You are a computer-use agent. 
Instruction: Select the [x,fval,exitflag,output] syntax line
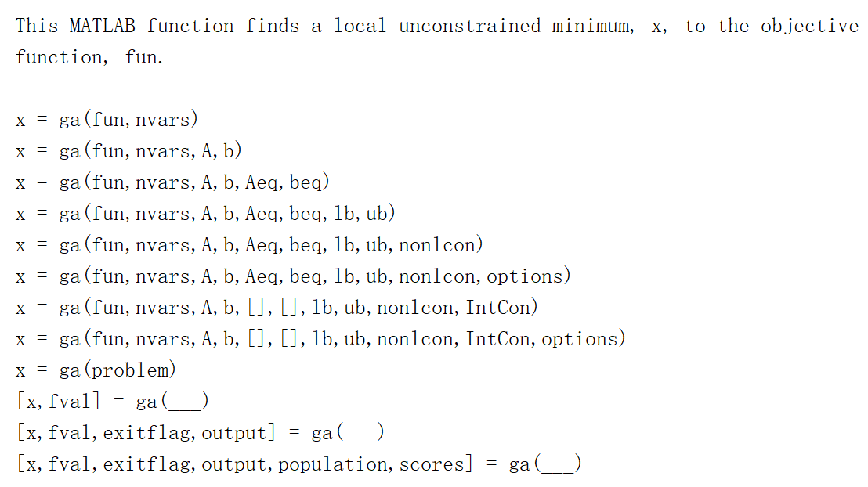click(200, 432)
